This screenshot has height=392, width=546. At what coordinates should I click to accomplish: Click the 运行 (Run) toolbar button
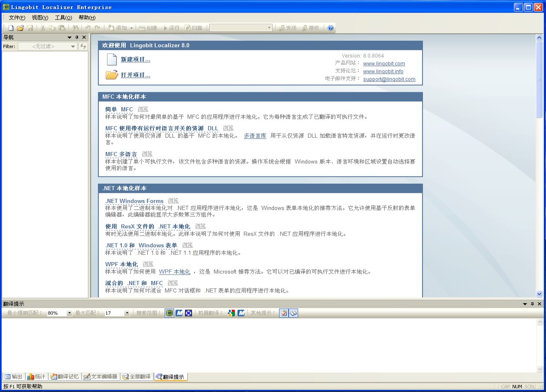click(x=171, y=28)
